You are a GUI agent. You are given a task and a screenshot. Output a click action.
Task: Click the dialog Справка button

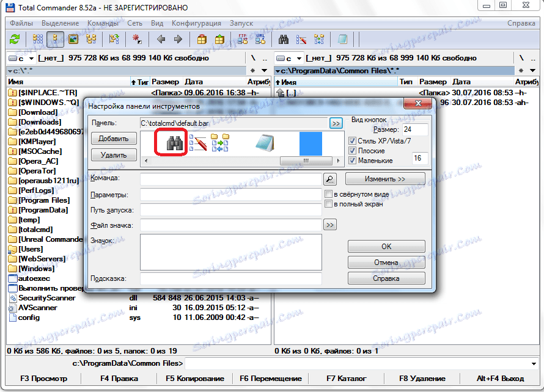pos(386,278)
